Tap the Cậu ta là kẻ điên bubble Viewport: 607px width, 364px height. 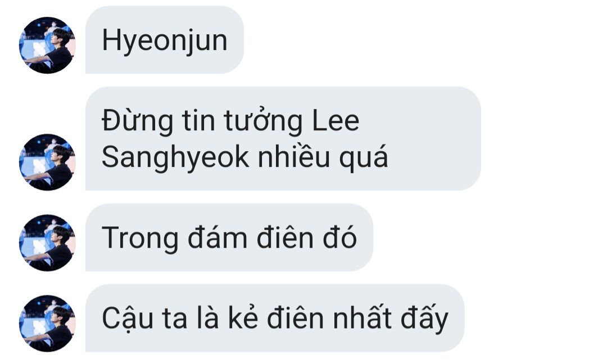coord(274,318)
